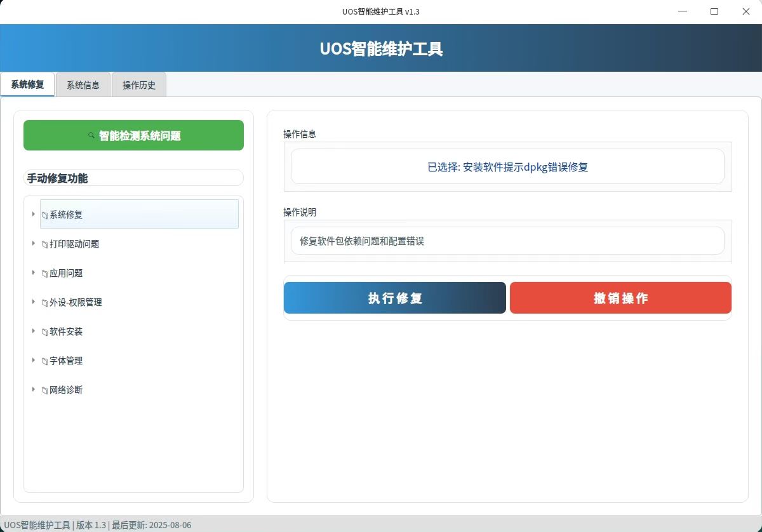Click the folder icon beside 外设-权限管理
Screen dimensions: 762x532
click(x=44, y=303)
